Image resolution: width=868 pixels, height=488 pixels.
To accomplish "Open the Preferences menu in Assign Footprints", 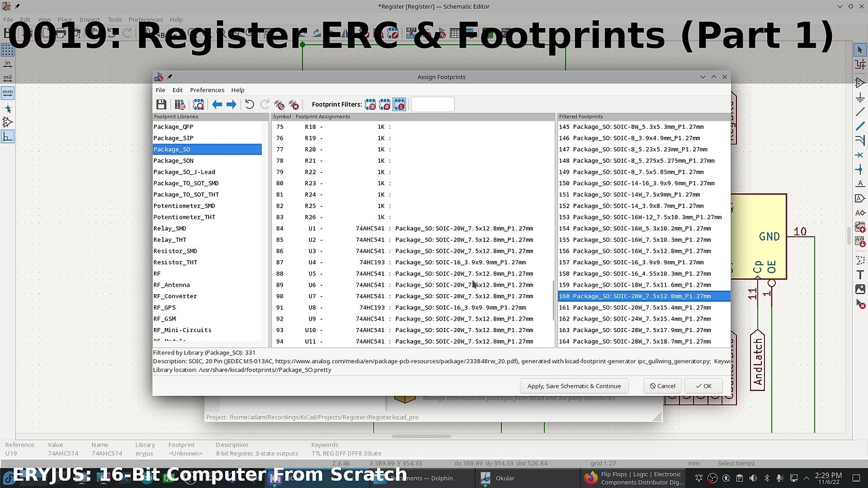I will (207, 90).
